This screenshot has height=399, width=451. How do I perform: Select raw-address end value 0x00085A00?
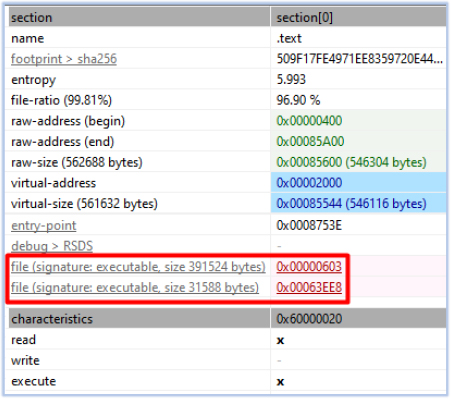[x=310, y=142]
